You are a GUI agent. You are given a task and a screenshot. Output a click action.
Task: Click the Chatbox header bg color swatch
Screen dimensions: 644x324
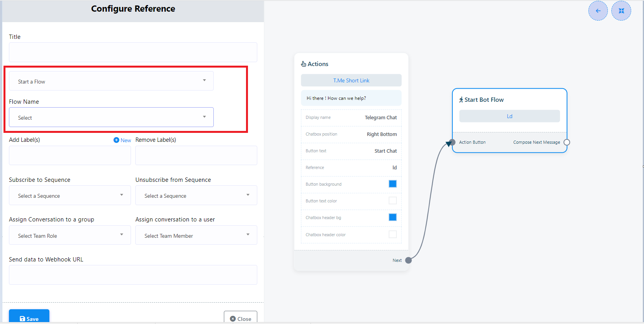393,217
